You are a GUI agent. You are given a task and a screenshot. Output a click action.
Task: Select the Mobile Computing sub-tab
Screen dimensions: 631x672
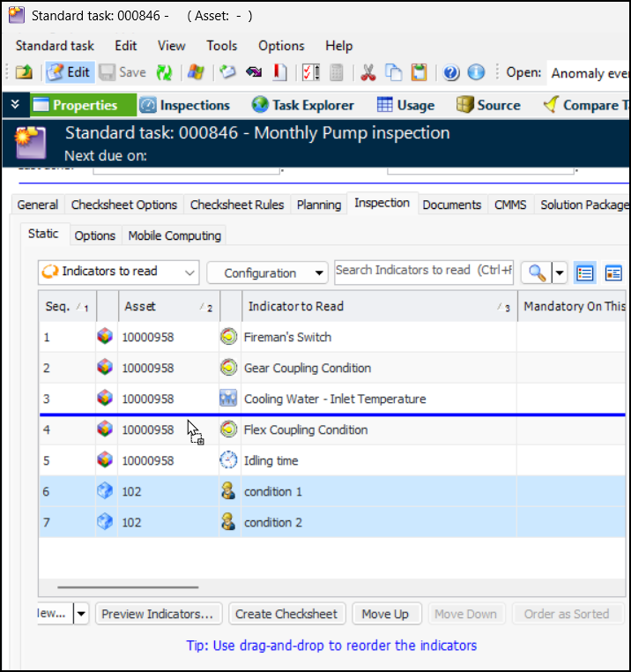[174, 235]
